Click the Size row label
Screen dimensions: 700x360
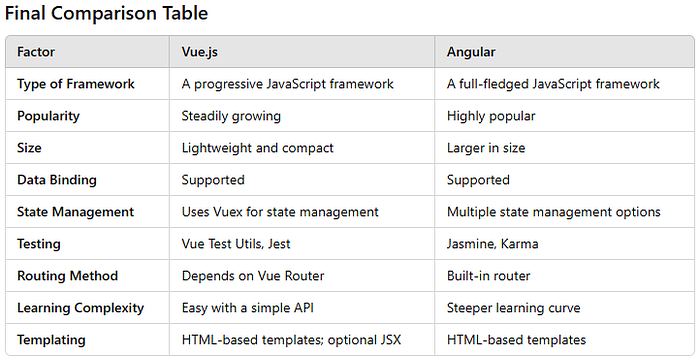(29, 148)
